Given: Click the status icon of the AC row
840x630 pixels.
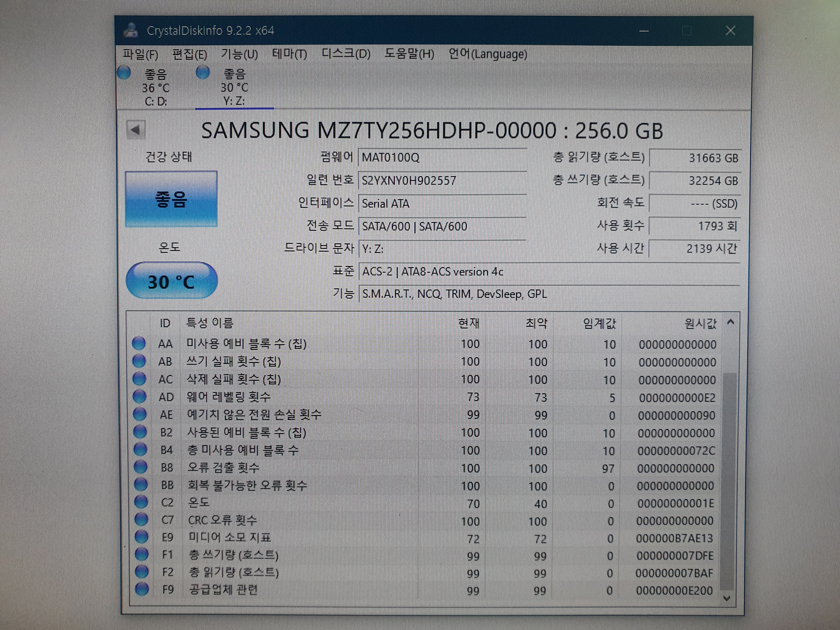Looking at the screenshot, I should coord(139,379).
